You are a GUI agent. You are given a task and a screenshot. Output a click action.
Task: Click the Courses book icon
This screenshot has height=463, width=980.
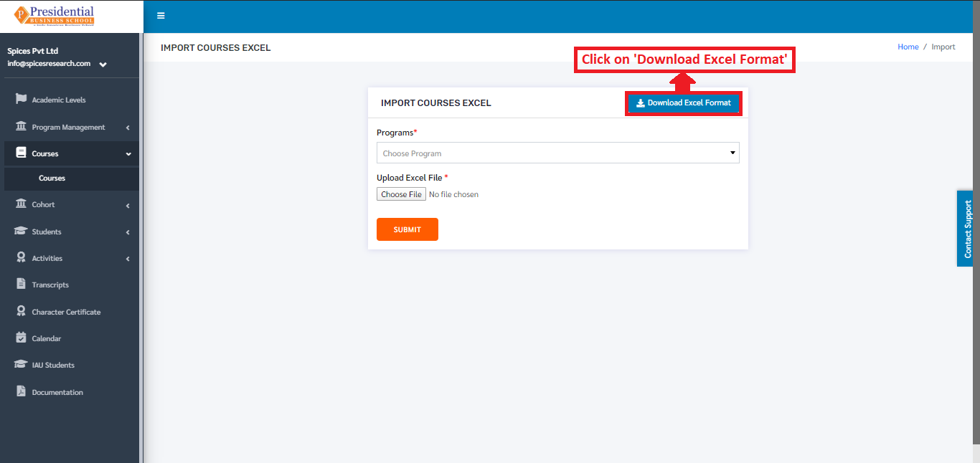coord(21,153)
